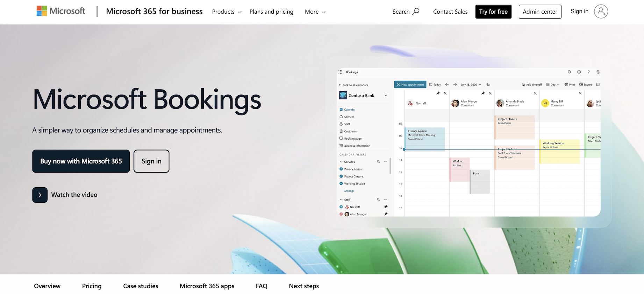This screenshot has height=294, width=644.
Task: Toggle the Project Closure filter checkbox
Action: tap(341, 176)
